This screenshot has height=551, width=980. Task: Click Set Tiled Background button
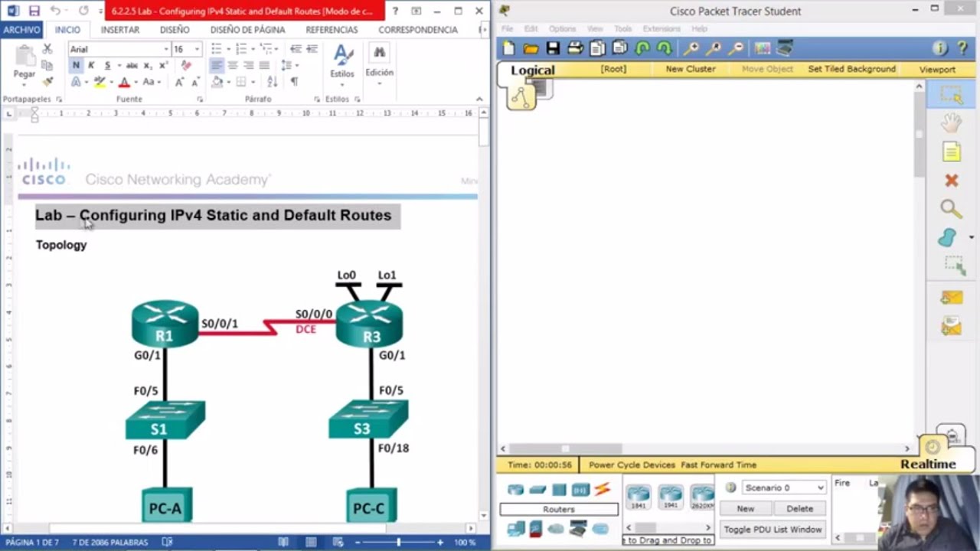point(851,69)
